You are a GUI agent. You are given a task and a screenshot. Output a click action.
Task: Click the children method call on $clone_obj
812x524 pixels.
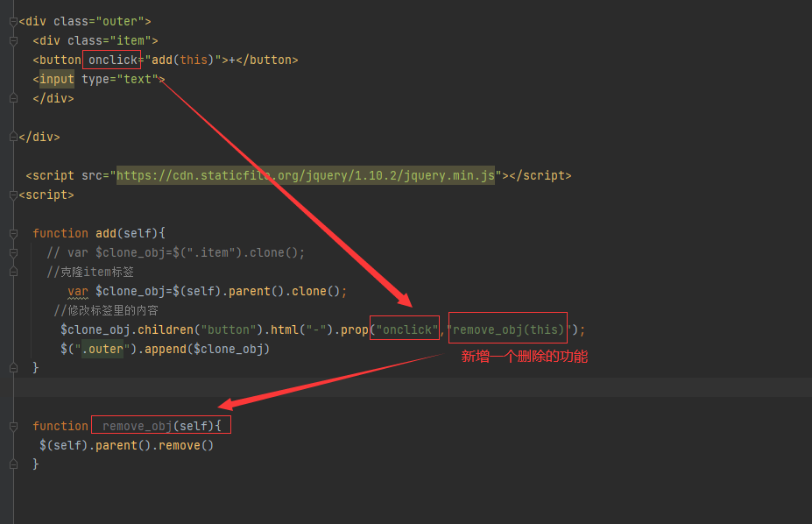pos(166,329)
